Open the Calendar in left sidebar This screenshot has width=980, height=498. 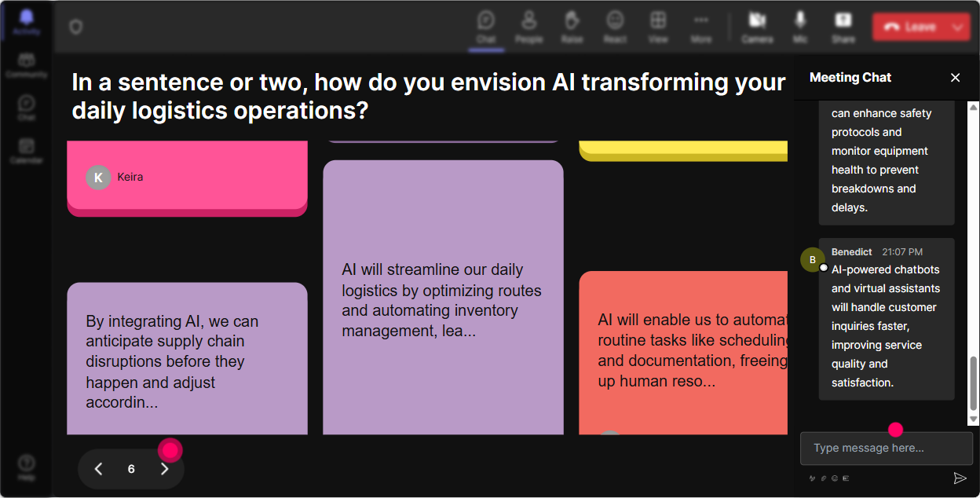27,151
